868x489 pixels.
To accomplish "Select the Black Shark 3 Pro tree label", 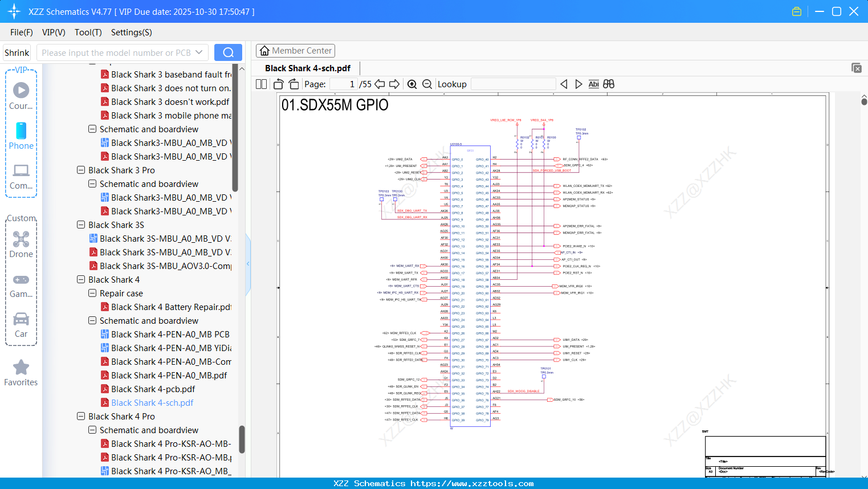I will point(121,170).
